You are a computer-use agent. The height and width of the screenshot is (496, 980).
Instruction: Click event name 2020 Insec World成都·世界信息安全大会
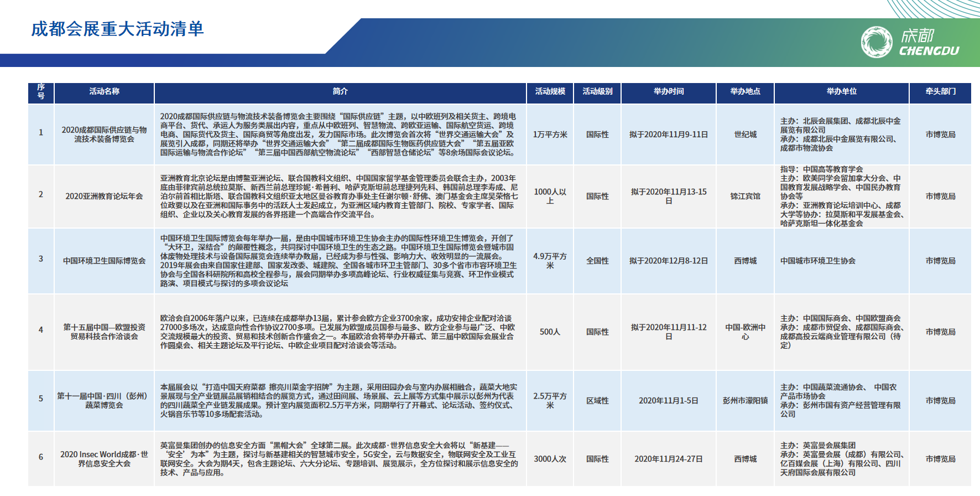[105, 459]
